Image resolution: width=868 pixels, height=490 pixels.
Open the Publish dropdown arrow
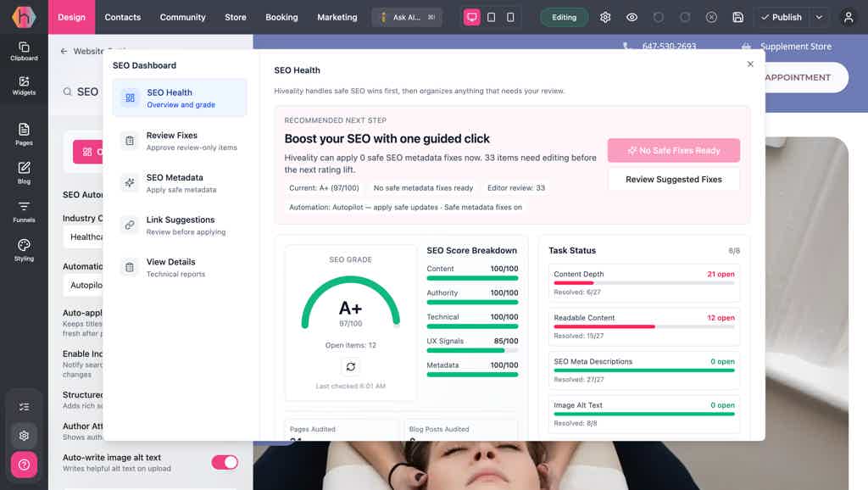[x=819, y=17]
